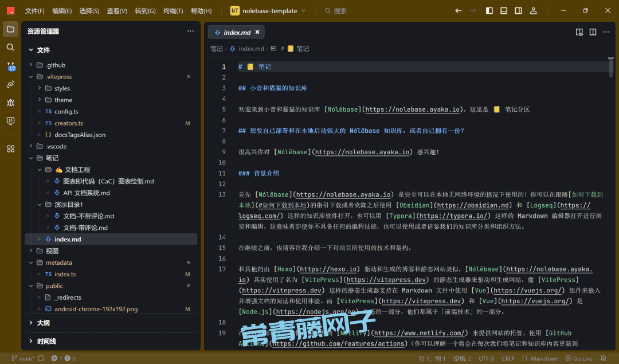This screenshot has width=619, height=364.
Task: Open 图表即代码 (CaC) 图表绘制.md file
Action: [111, 181]
